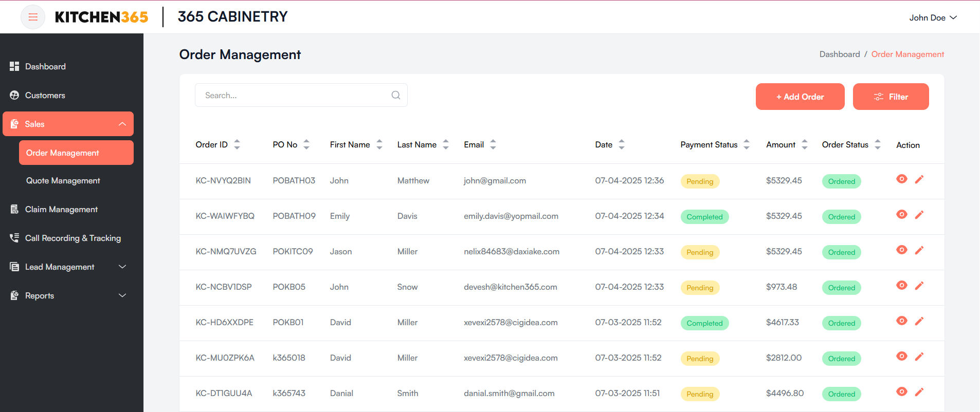This screenshot has width=980, height=412.
Task: Click PO number k365018
Action: (289, 358)
